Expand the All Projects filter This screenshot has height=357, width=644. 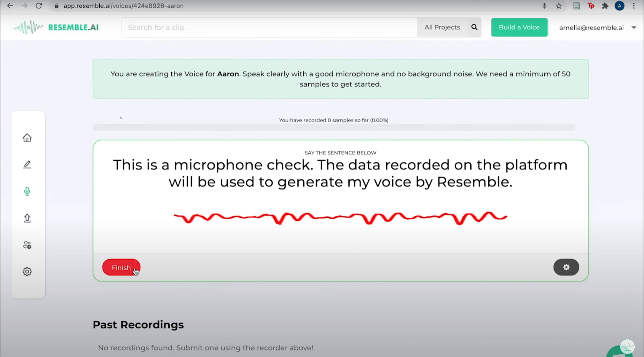[x=442, y=27]
